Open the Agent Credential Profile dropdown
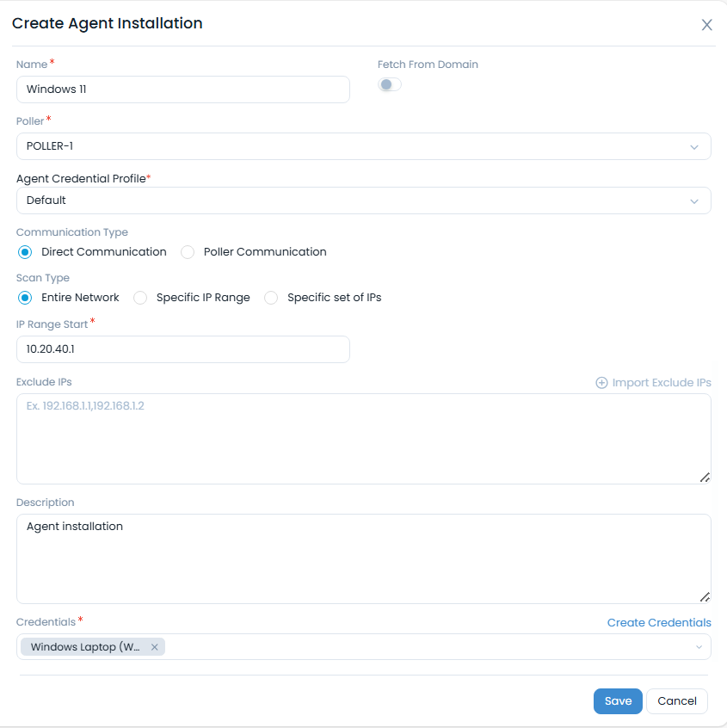 [x=695, y=201]
